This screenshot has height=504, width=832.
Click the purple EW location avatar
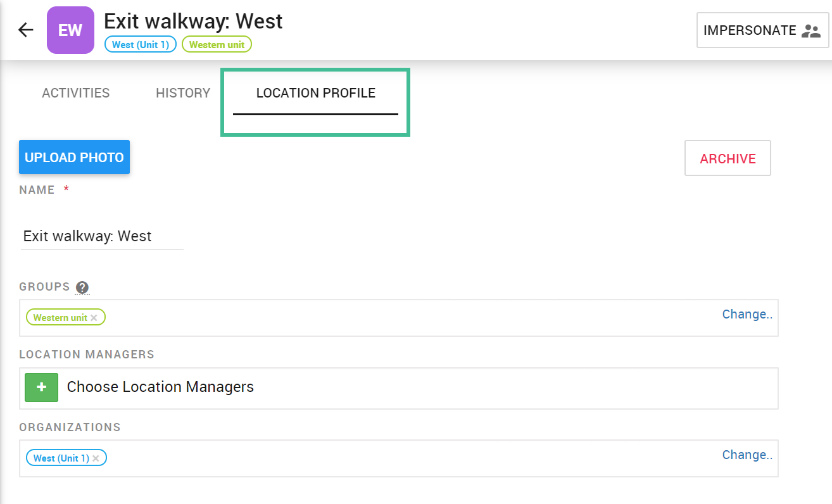pyautogui.click(x=70, y=30)
